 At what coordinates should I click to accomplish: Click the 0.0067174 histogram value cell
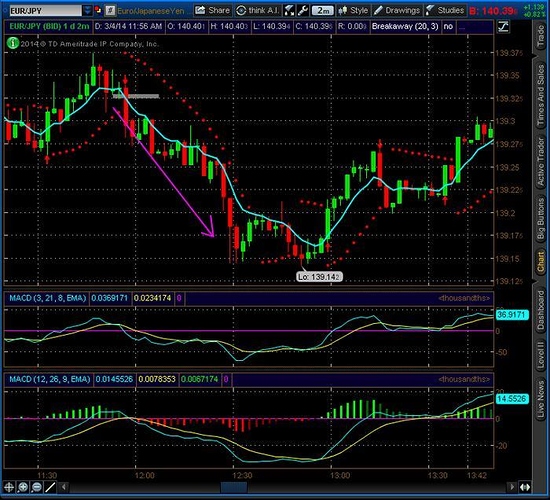pos(200,379)
